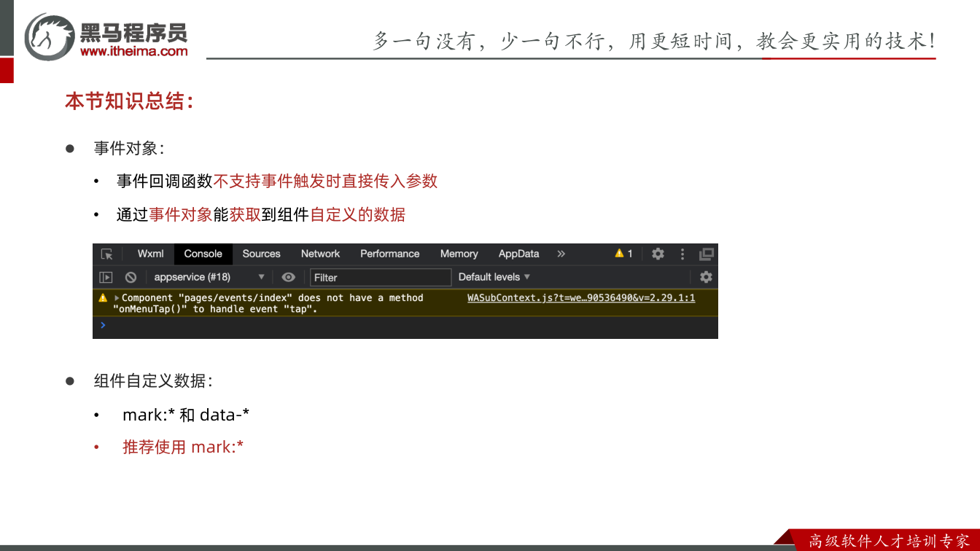Click the dock/undock DevTools window icon

[x=707, y=254]
